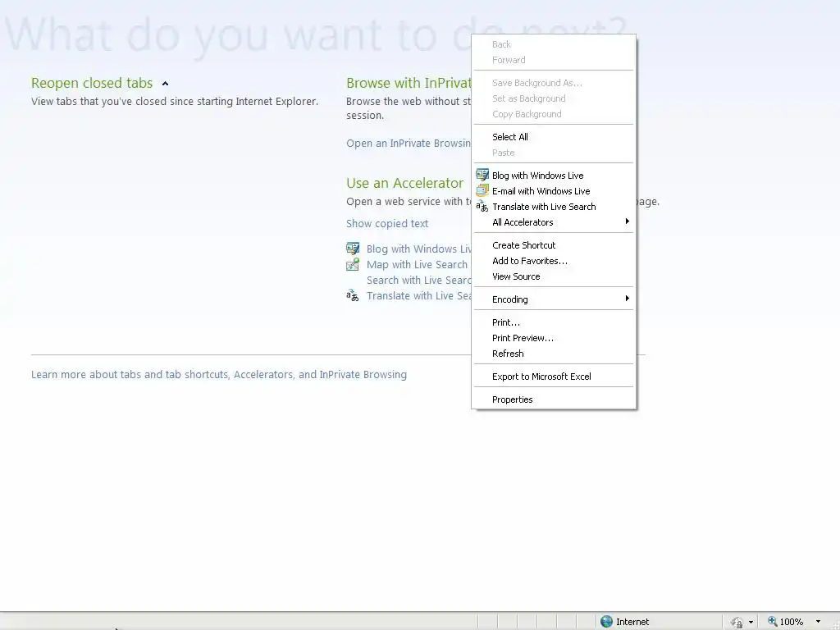The height and width of the screenshot is (630, 840).
Task: Click the disabled Set as Background entry
Action: (x=554, y=98)
